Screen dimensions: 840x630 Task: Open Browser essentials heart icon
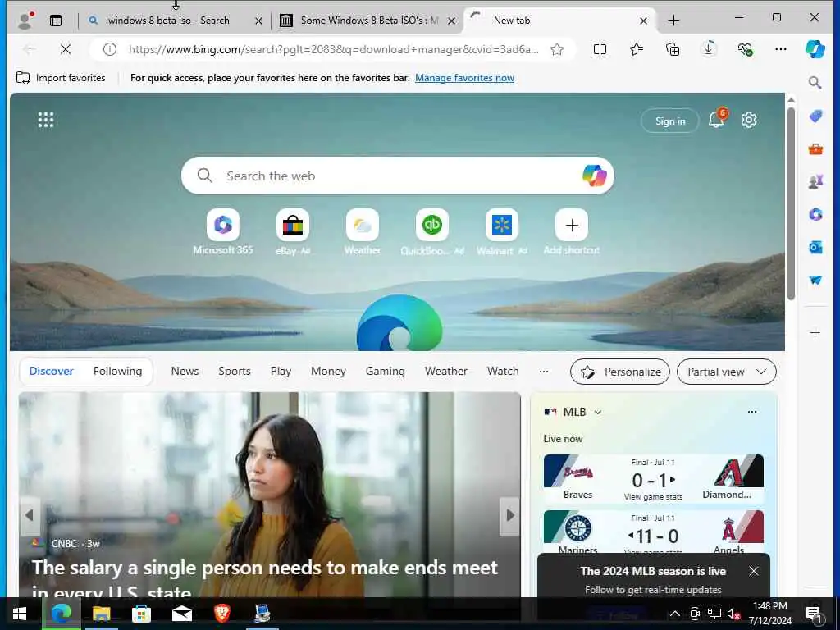click(x=745, y=49)
